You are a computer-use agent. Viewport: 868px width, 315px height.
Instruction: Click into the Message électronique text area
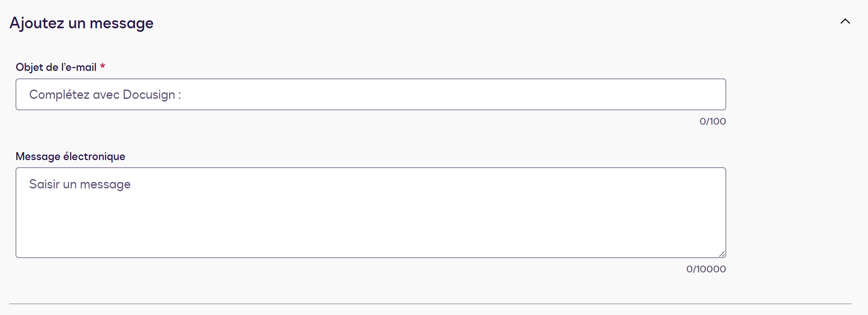(370, 212)
